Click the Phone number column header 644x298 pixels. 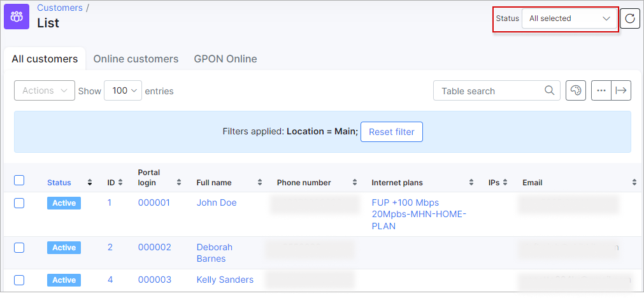304,183
